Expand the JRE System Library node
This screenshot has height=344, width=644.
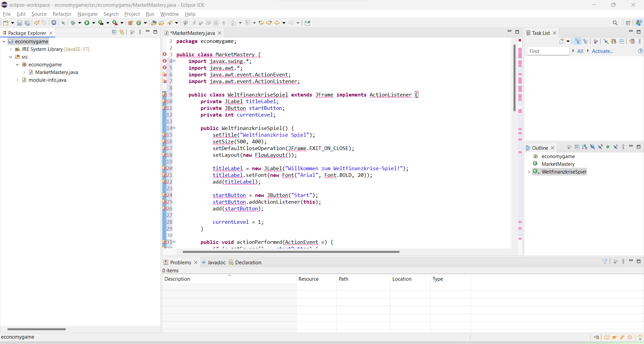click(x=11, y=49)
